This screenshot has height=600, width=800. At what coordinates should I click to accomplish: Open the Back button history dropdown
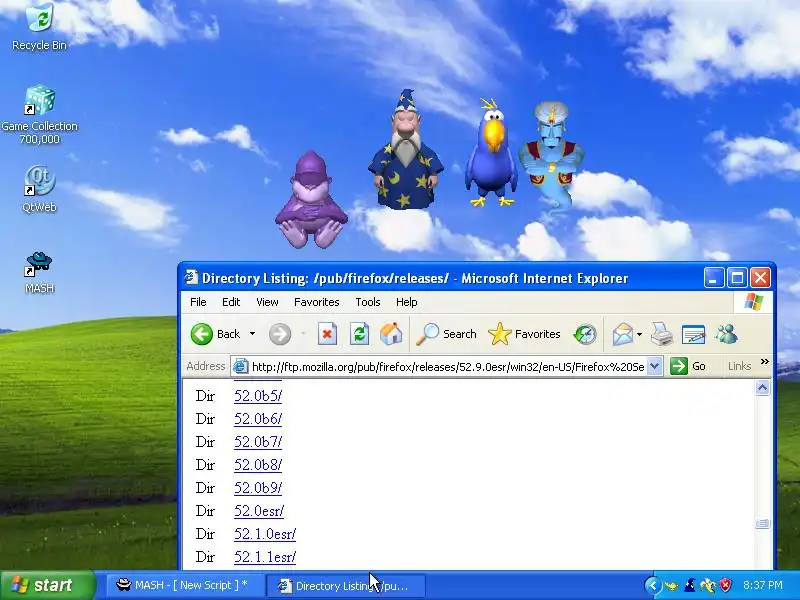(x=252, y=334)
